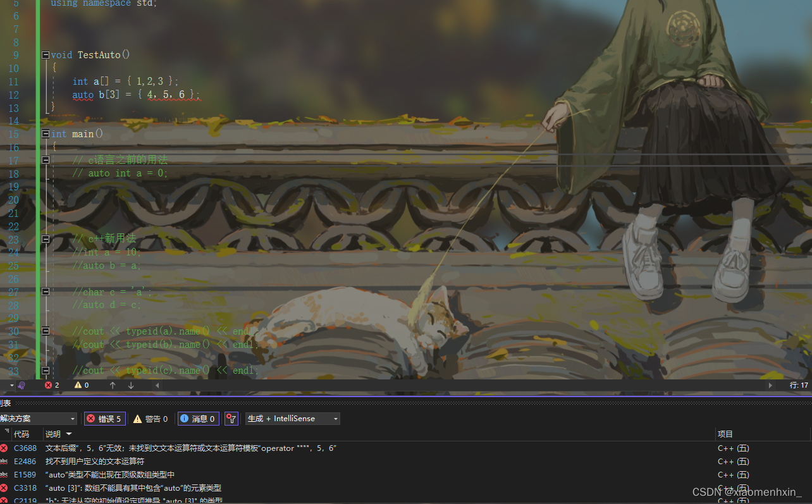Open the dropdown arrow beside the cleanup icon

(12, 385)
